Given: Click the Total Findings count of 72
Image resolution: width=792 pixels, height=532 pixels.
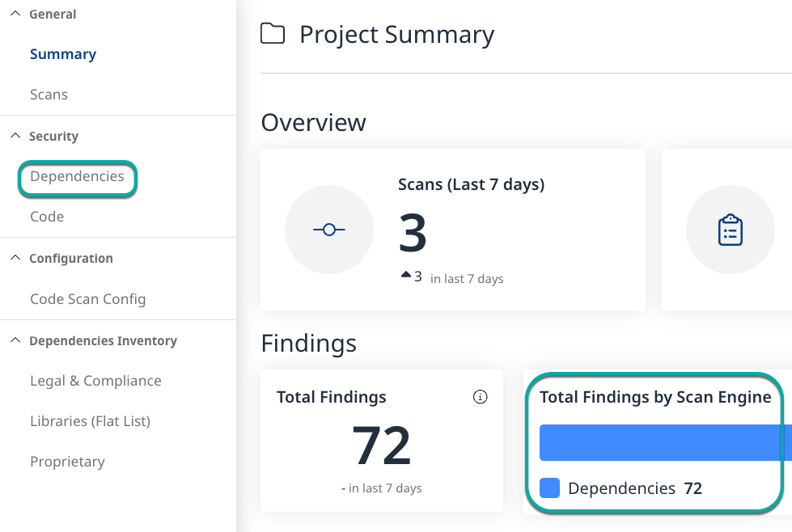Looking at the screenshot, I should pyautogui.click(x=382, y=445).
